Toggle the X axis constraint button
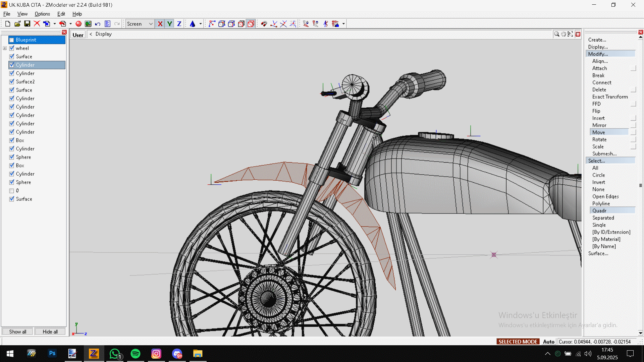The width and height of the screenshot is (644, 362). [160, 24]
